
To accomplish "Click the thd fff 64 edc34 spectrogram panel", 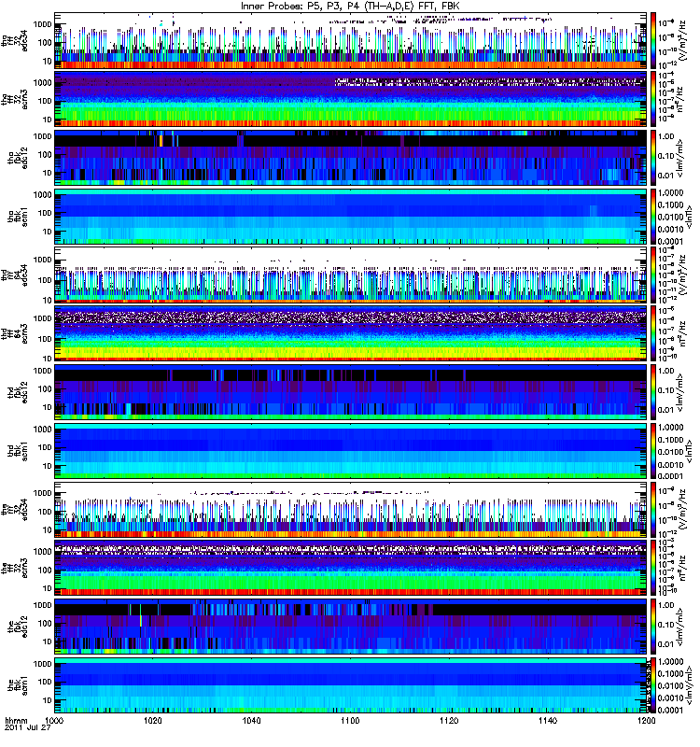I will pyautogui.click(x=351, y=275).
